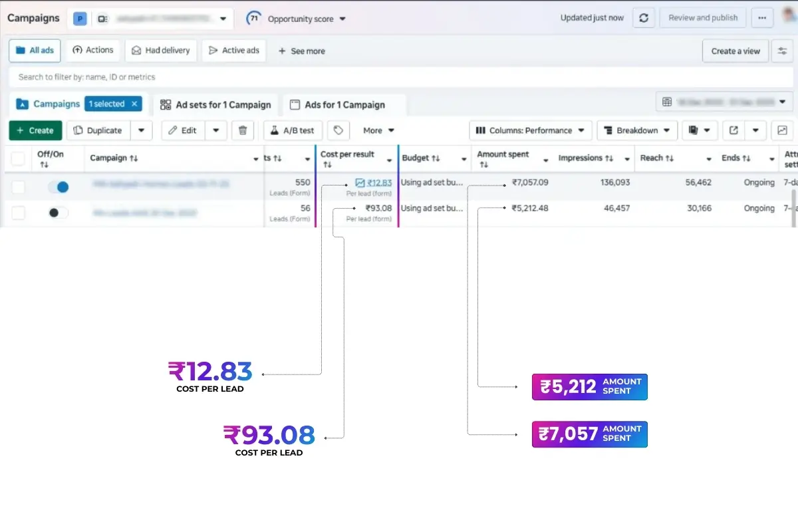This screenshot has width=798, height=532.
Task: Open the reports icon dropdown
Action: (700, 130)
